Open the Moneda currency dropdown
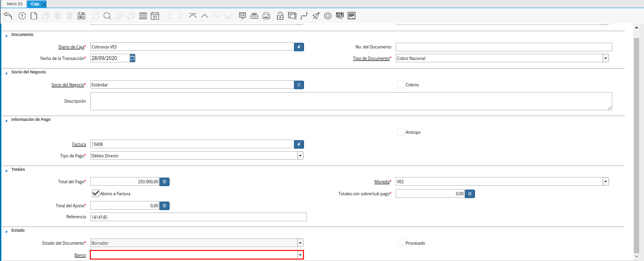The width and height of the screenshot is (644, 261). point(606,182)
